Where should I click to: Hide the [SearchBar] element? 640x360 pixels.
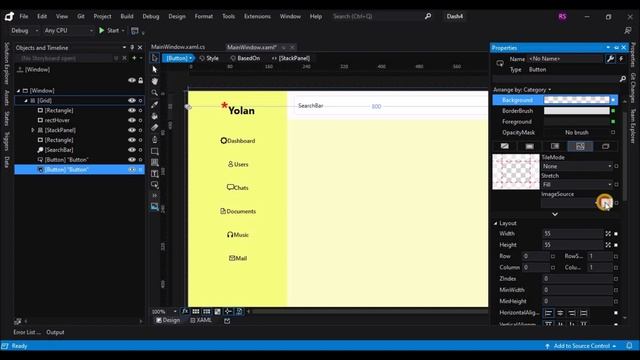[131, 150]
